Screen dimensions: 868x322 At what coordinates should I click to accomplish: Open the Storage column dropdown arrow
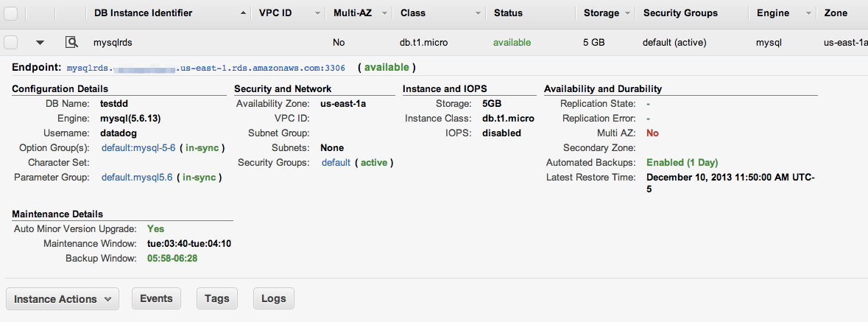point(627,13)
